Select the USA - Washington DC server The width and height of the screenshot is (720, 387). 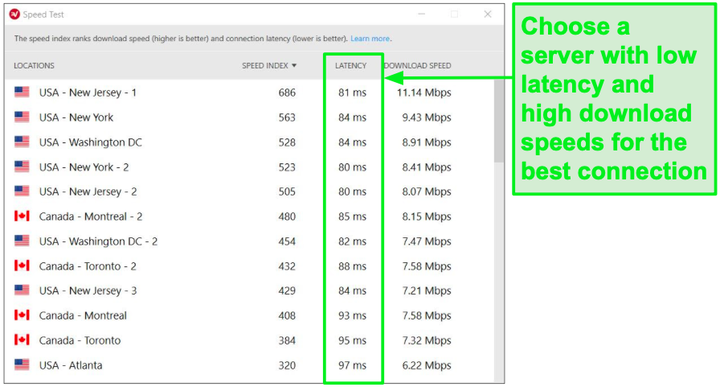pos(90,142)
